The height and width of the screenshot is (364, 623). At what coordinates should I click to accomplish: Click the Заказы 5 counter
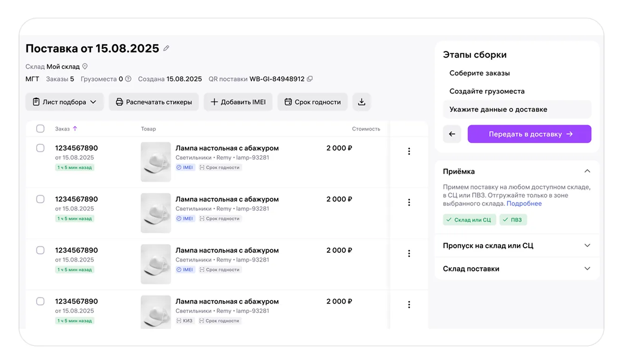pos(60,79)
